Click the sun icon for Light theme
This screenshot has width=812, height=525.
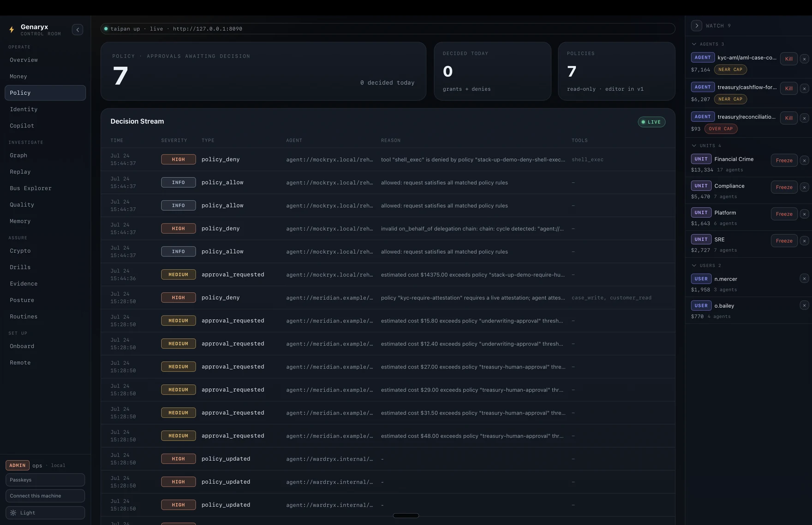coord(13,513)
